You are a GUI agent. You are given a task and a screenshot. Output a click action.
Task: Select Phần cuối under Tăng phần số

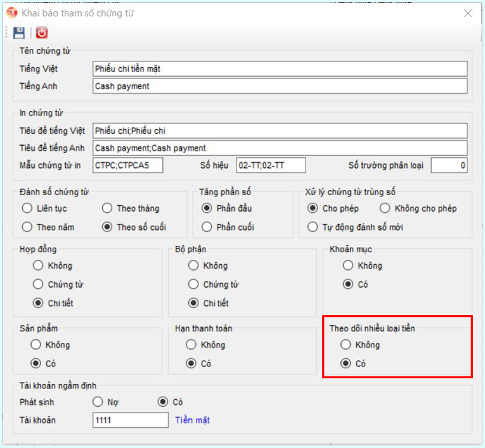point(207,227)
